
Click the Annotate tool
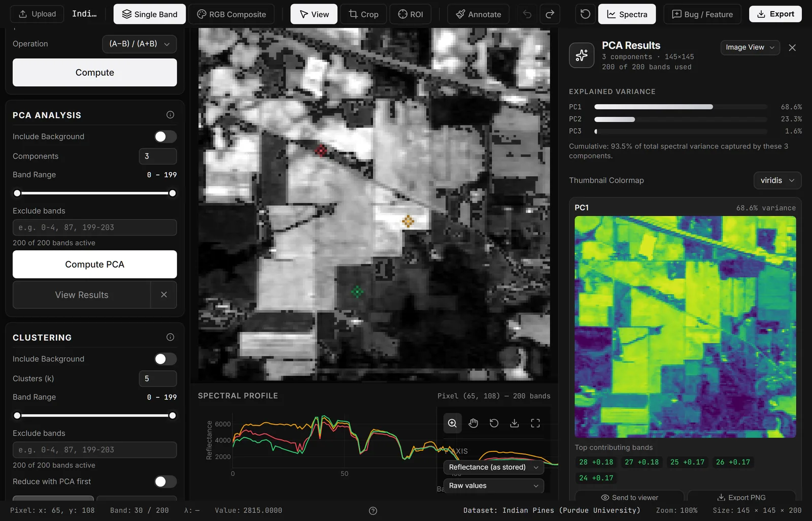point(479,14)
